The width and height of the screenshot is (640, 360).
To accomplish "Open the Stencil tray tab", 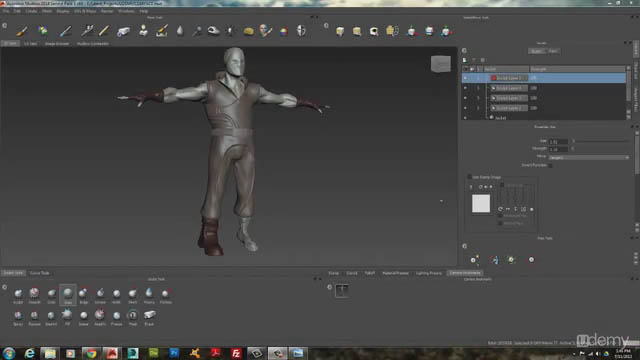I will (x=351, y=273).
